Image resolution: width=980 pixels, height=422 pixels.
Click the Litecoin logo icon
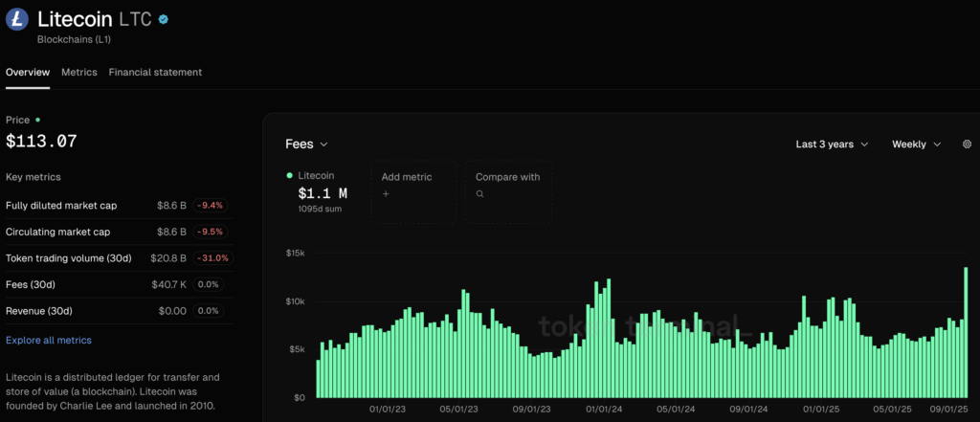tap(17, 19)
